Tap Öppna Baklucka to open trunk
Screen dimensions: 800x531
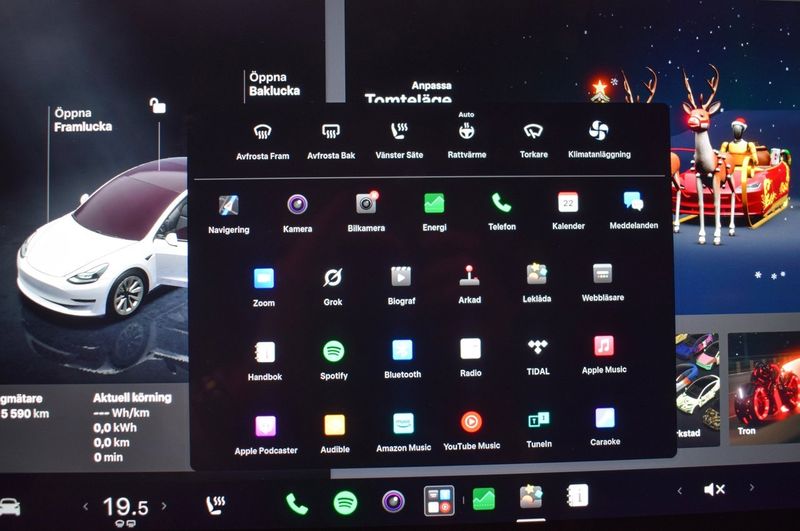coord(274,84)
